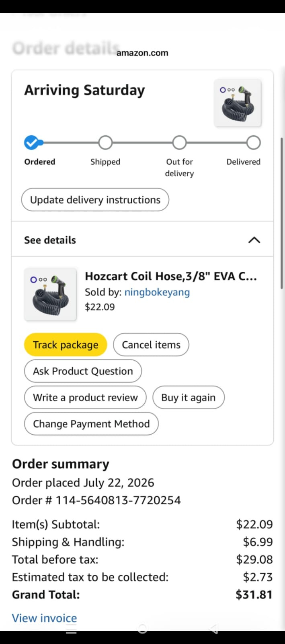285x644 pixels.
Task: Open Change Payment Method option
Action: 91,423
